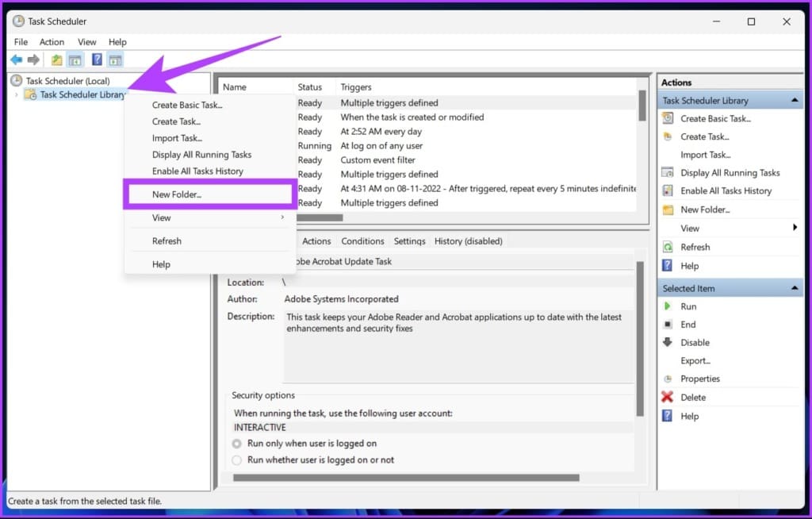
Task: Click the Disable link in Selected Item
Action: (695, 342)
